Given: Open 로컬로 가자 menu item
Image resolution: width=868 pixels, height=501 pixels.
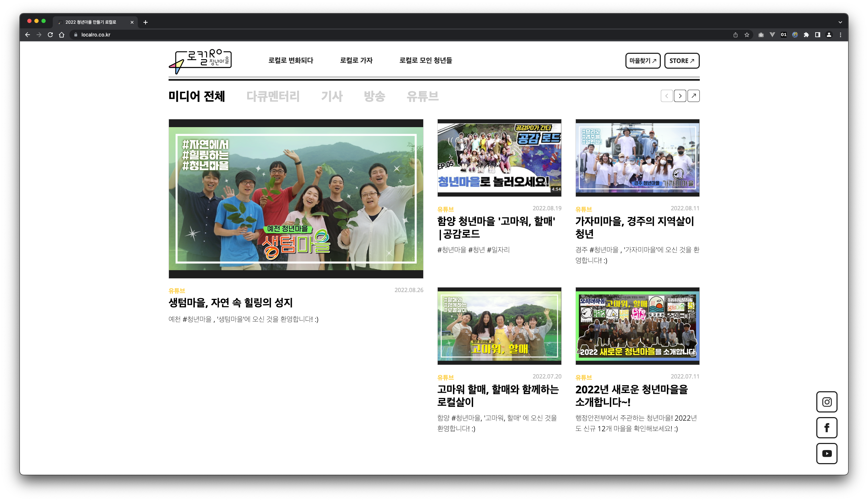Looking at the screenshot, I should [356, 61].
